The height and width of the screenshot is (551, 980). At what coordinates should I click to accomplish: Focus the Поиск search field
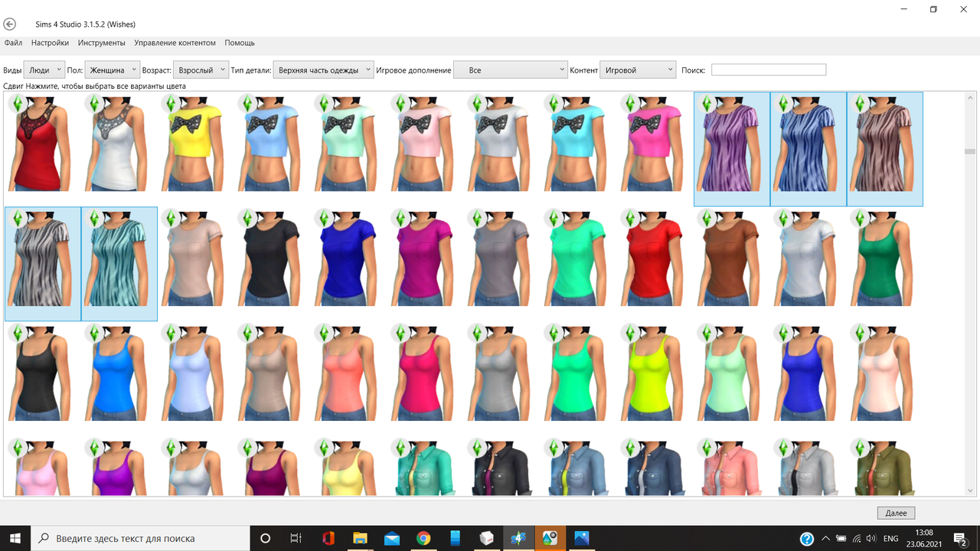769,70
